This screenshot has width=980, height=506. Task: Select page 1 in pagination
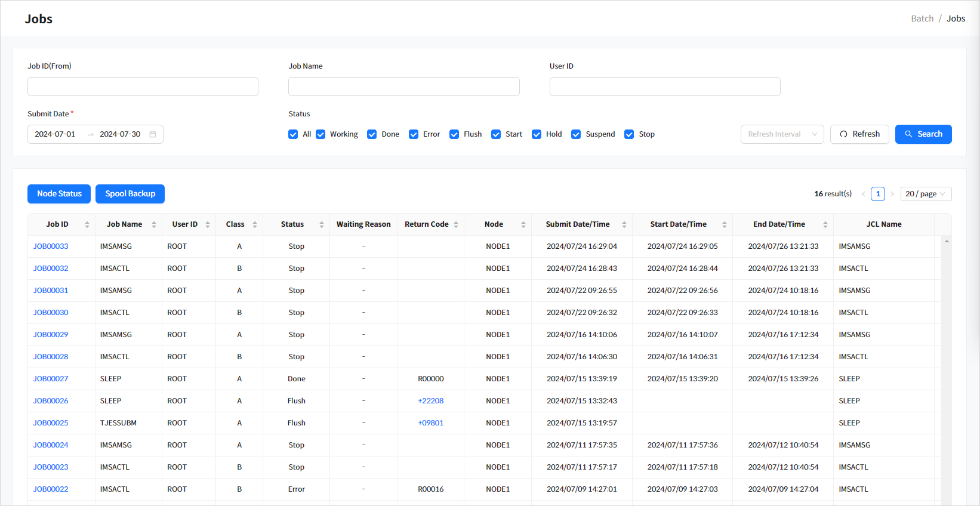click(x=877, y=194)
